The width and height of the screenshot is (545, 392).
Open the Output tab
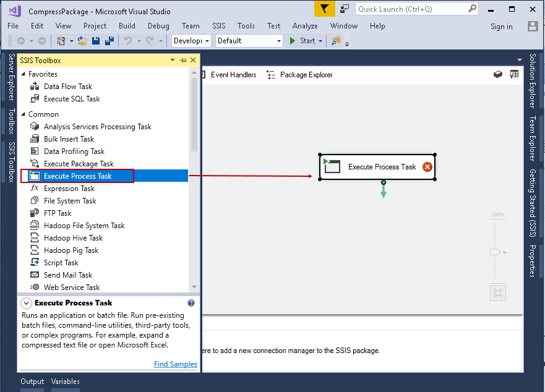tap(32, 381)
